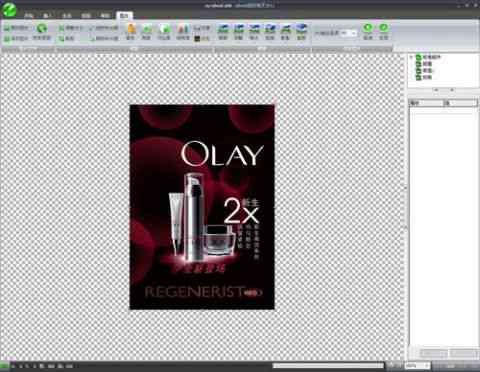Choose the last blue landscape effect icon
Image resolution: width=480 pixels, height=372 pixels.
pyautogui.click(x=301, y=28)
